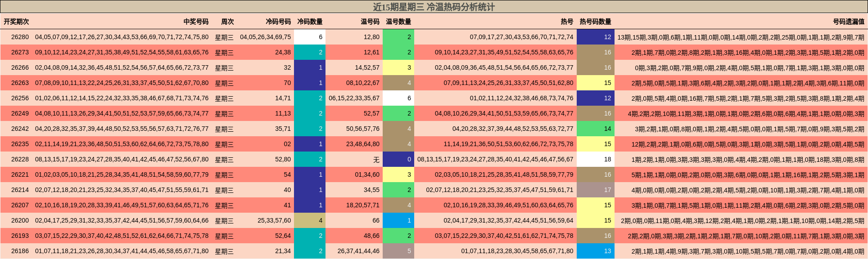
Task: Select cold numbers cell 21,34
Action: 283,251
